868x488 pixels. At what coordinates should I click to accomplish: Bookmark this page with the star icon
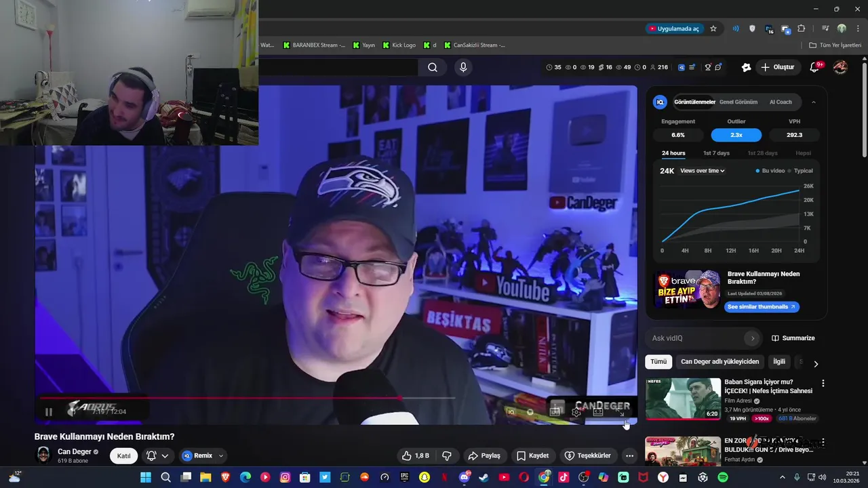(713, 28)
